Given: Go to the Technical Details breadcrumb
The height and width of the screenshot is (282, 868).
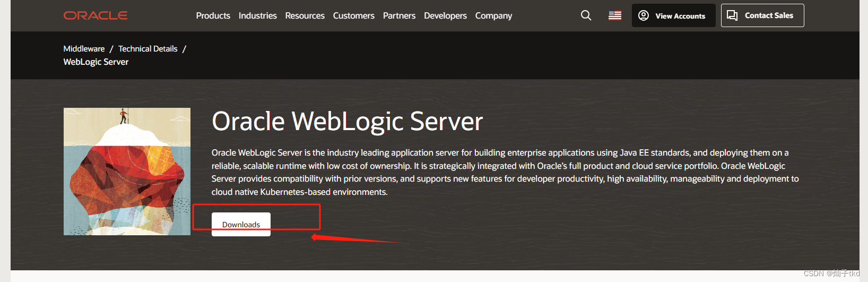Looking at the screenshot, I should pyautogui.click(x=147, y=48).
